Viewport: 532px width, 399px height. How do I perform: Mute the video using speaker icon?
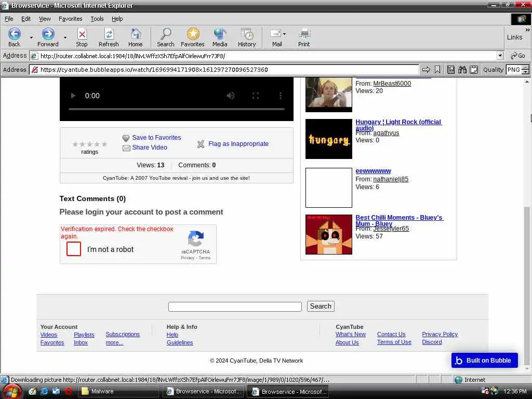point(230,96)
